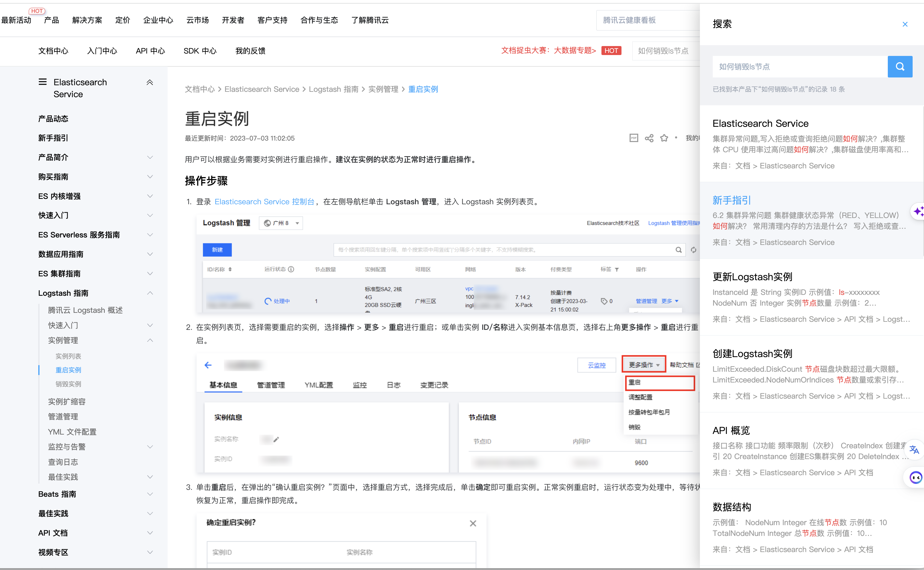This screenshot has width=924, height=570.
Task: Favorite the page with the star icon
Action: coord(664,138)
